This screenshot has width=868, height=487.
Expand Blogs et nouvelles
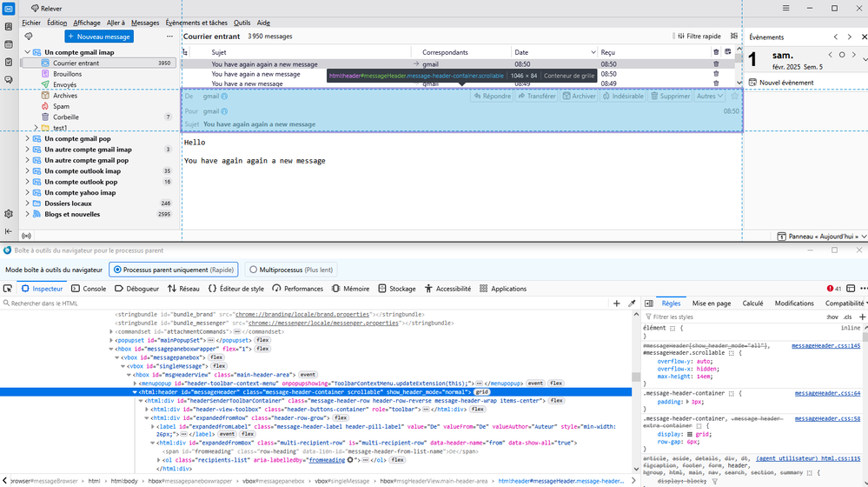pos(28,215)
